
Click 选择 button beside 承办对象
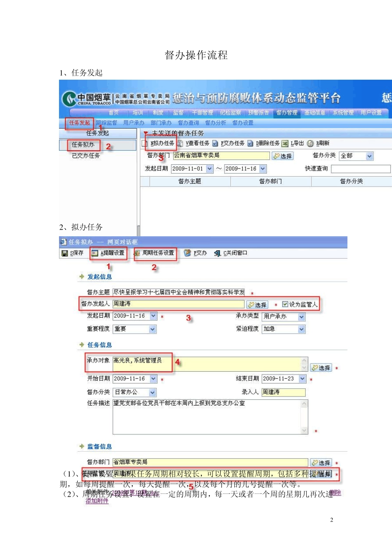321,368
